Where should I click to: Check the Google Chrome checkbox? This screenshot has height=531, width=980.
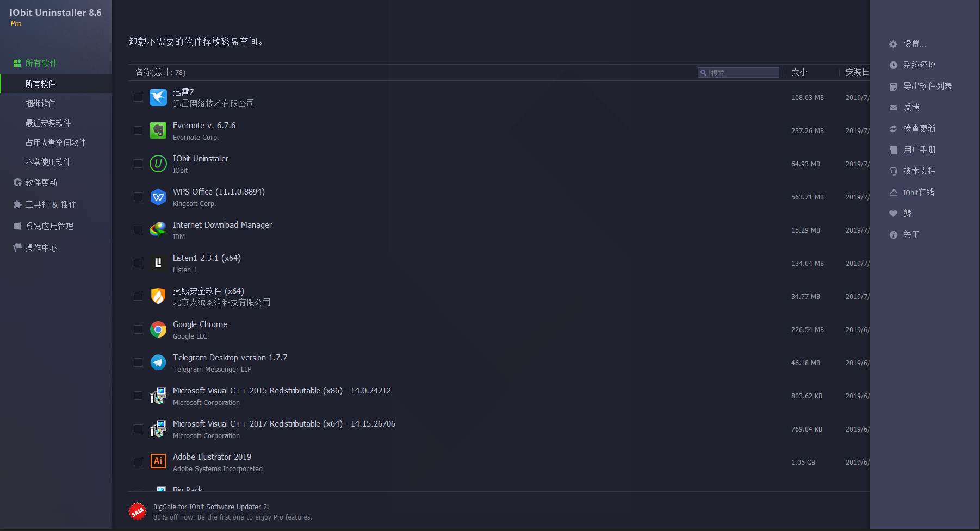pos(138,329)
